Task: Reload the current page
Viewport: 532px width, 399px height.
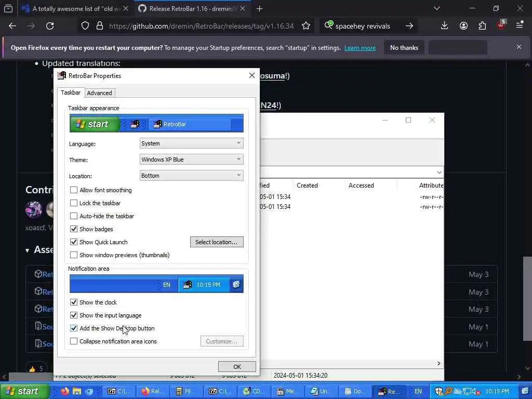Action: coord(50,26)
